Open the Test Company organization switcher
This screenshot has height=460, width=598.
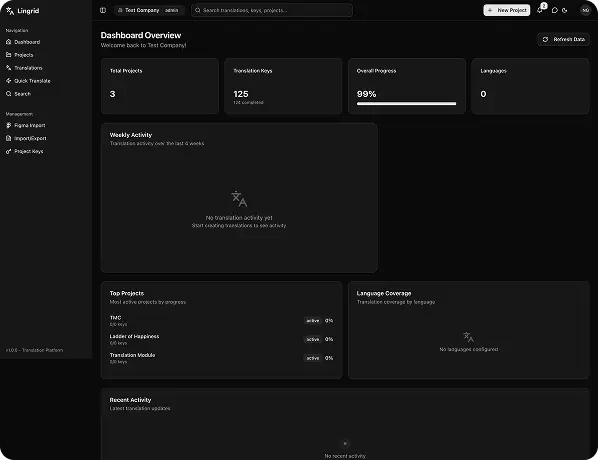149,10
